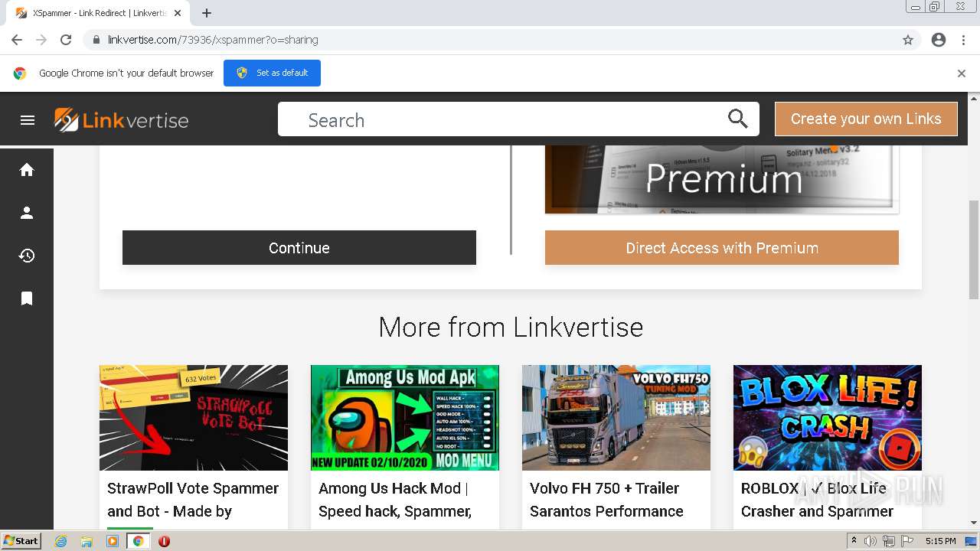Click the red Opera taskbar icon
The width and height of the screenshot is (980, 551).
[x=164, y=541]
